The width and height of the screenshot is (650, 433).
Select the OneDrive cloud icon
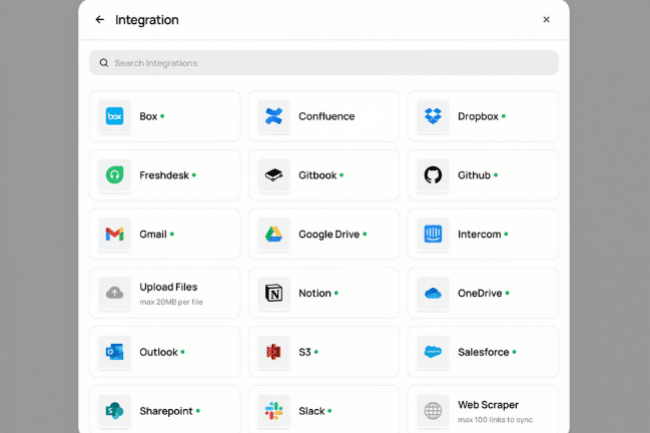pos(433,293)
